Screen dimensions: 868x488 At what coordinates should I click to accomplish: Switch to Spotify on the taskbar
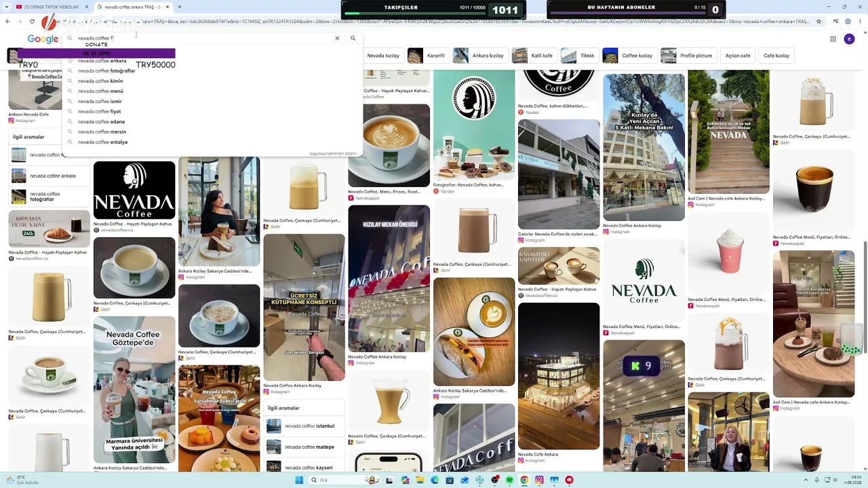click(x=509, y=480)
